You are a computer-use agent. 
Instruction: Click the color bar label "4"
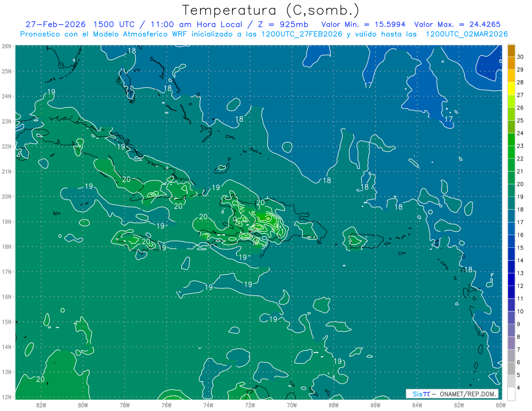519,388
